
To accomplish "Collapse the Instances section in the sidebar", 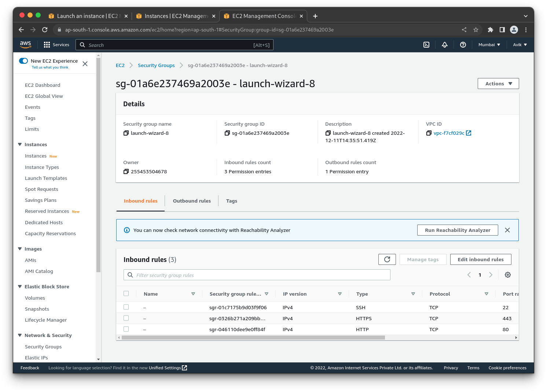I will 20,144.
